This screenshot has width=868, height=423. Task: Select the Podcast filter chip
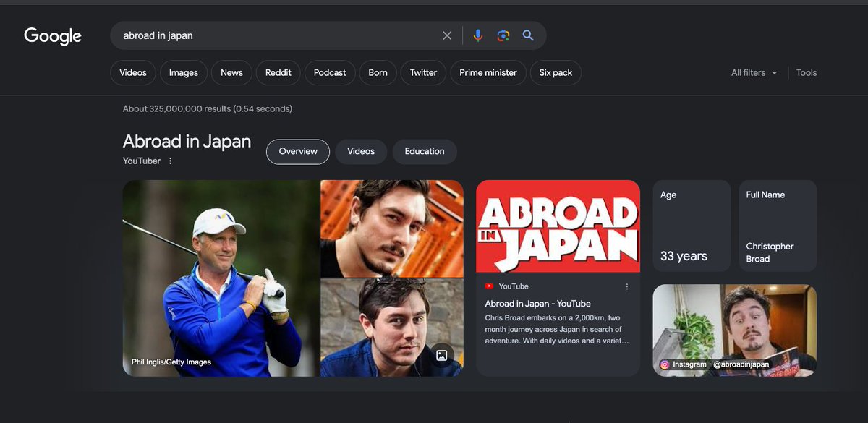point(330,72)
